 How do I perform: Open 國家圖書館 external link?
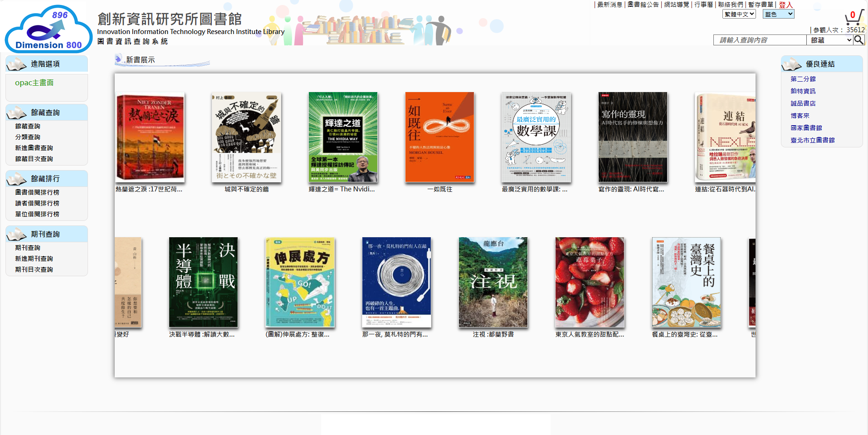806,128
